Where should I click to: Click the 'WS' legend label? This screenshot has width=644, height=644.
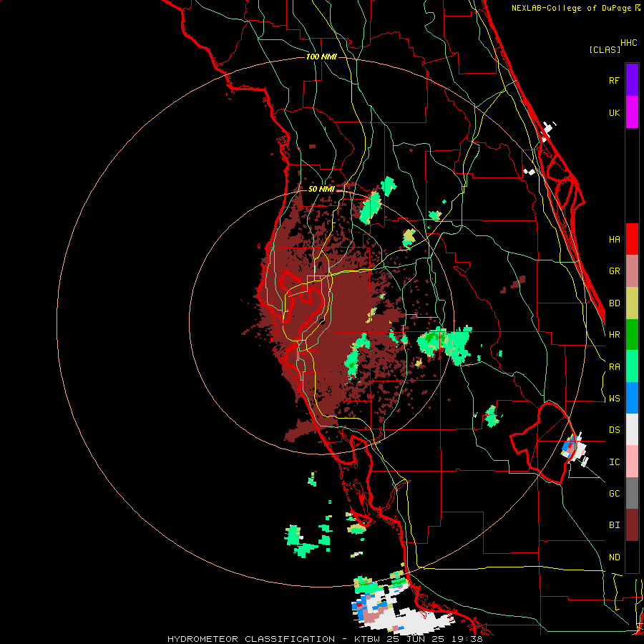(x=614, y=399)
